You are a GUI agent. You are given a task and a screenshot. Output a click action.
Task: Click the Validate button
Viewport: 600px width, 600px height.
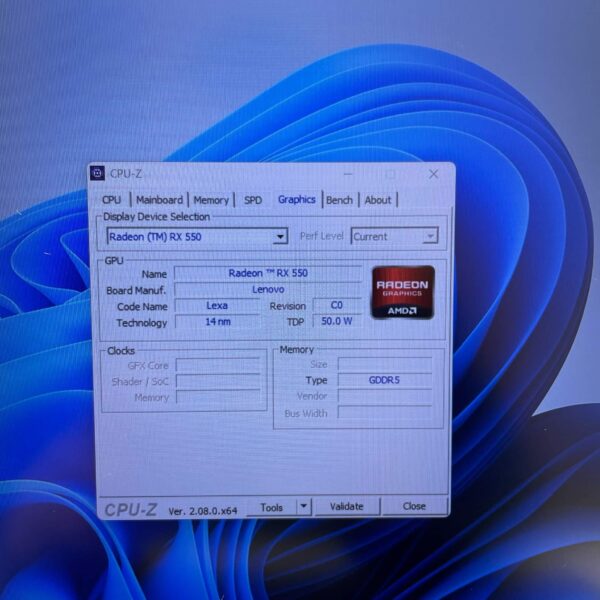click(x=347, y=507)
